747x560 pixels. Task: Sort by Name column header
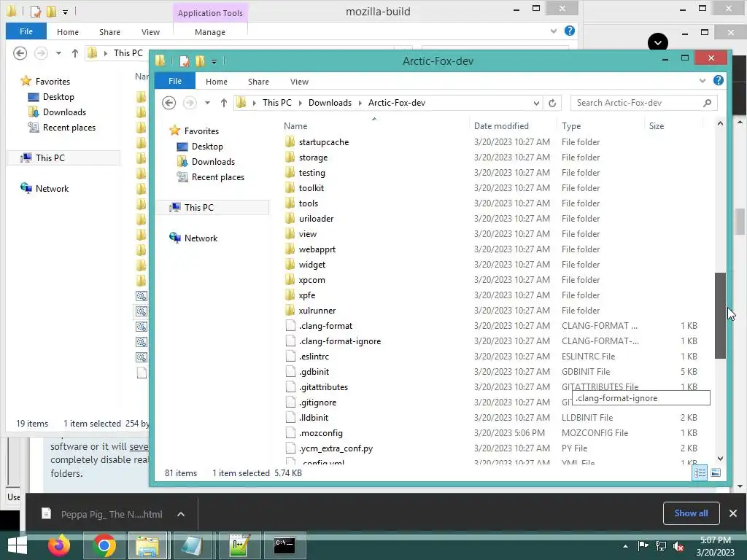coord(295,125)
